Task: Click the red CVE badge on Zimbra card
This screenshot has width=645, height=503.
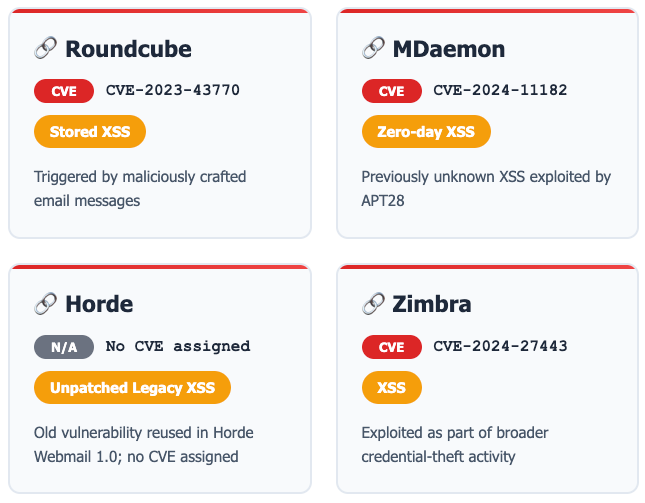Action: pos(392,347)
